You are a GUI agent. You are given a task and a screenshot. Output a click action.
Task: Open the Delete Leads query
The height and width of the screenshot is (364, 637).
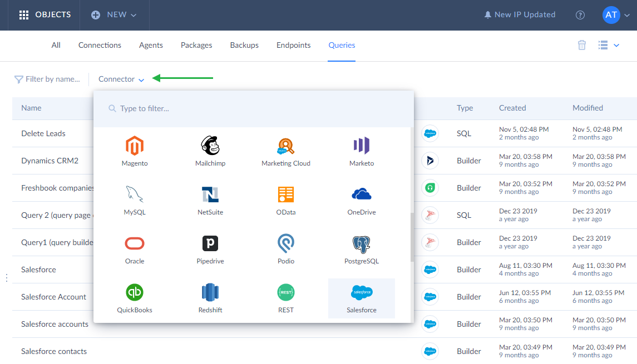43,133
